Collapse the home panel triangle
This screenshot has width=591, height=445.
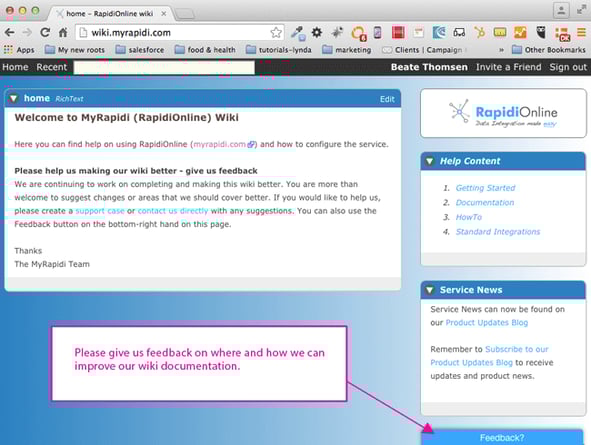tap(14, 99)
